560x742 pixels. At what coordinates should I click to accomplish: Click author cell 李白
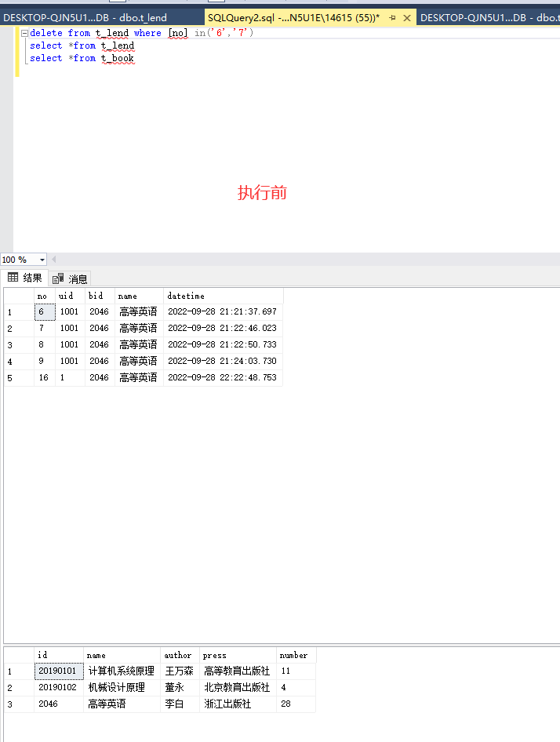[180, 704]
